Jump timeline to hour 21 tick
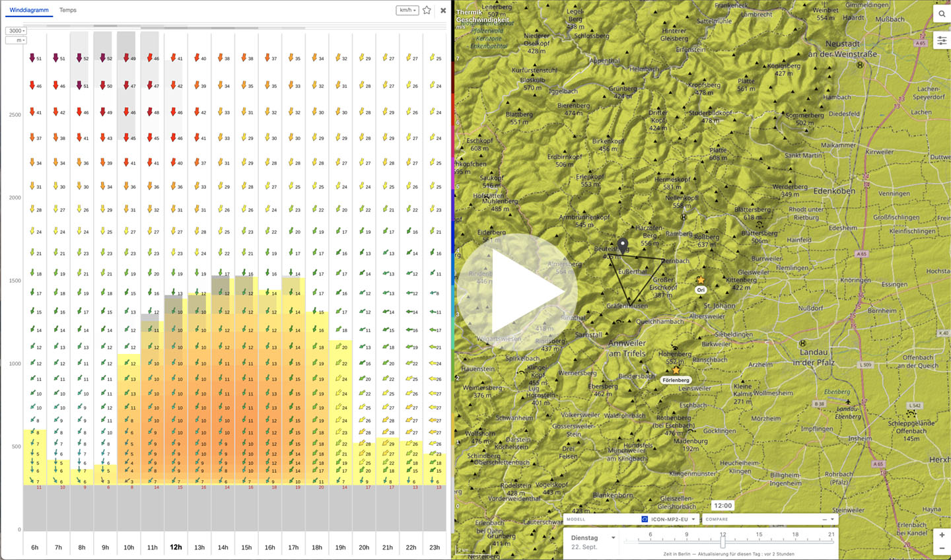This screenshot has width=951, height=560. [831, 534]
